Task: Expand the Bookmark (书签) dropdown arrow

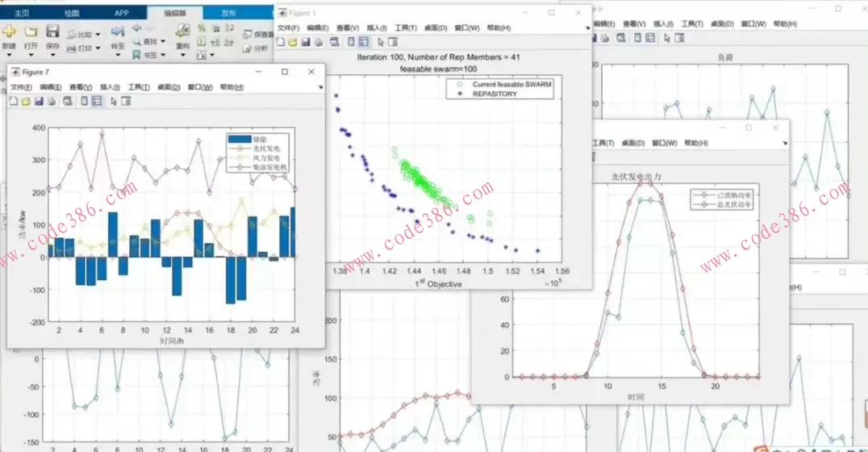Action: [x=163, y=55]
